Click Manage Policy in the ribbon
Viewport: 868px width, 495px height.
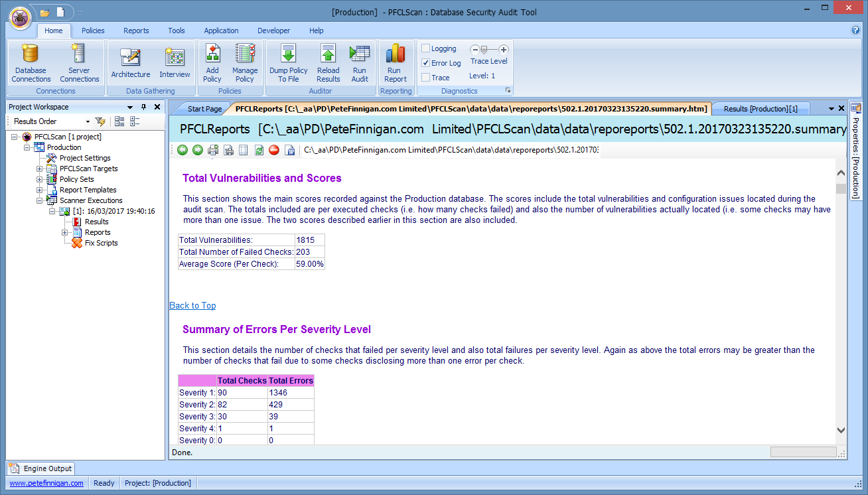245,63
